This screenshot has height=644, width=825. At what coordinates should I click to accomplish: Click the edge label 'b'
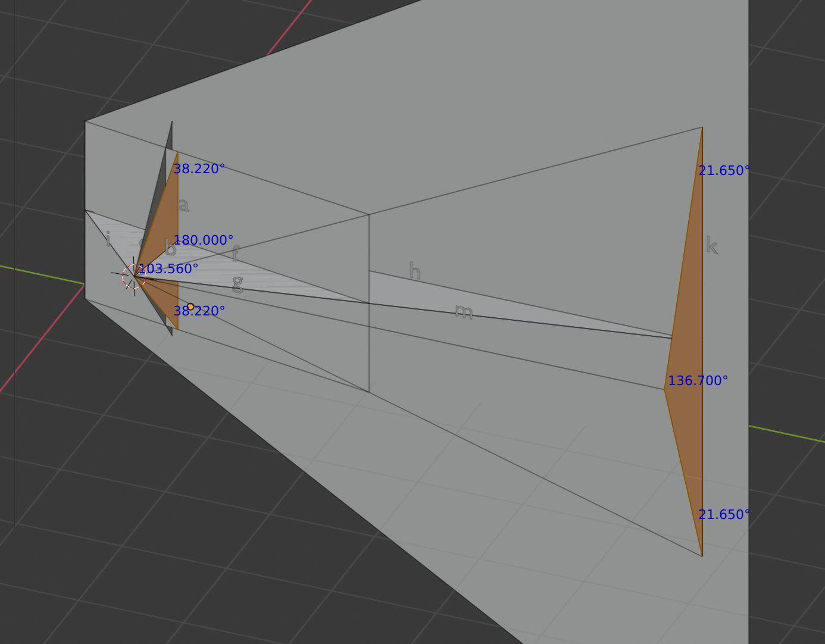[x=171, y=248]
